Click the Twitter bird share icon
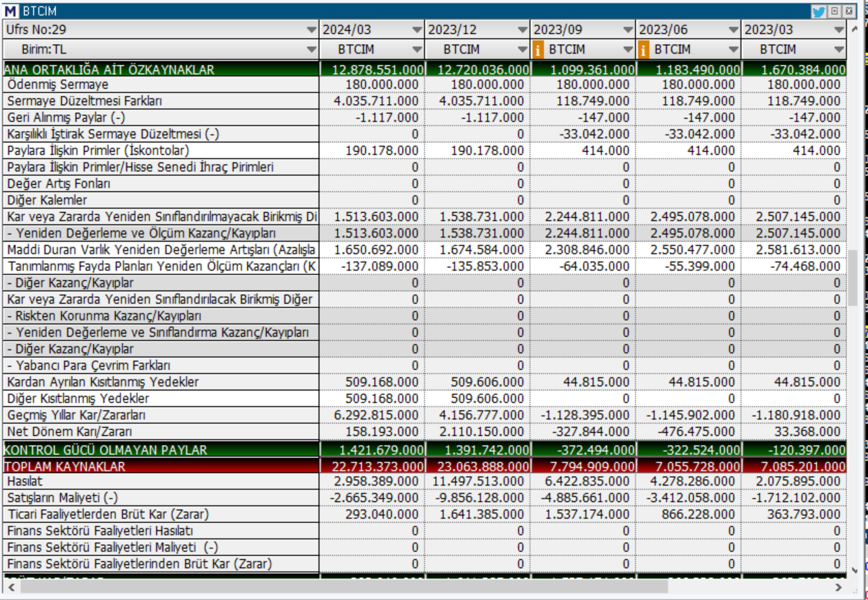 coord(818,11)
